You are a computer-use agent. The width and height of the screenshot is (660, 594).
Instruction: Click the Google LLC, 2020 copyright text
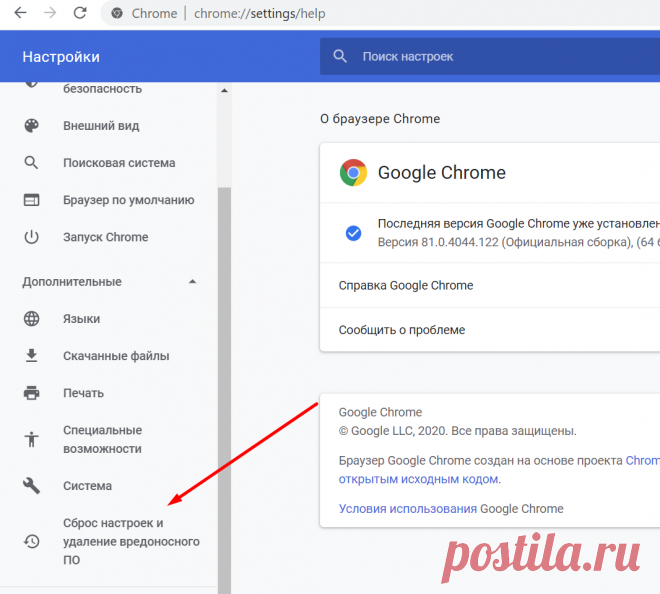(x=458, y=431)
